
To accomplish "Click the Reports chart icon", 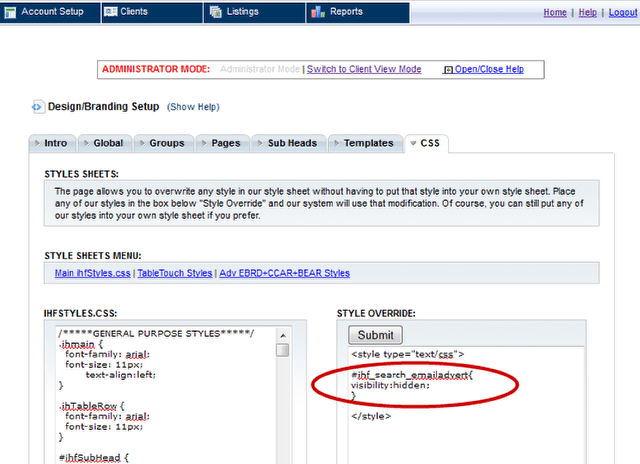I will 318,12.
